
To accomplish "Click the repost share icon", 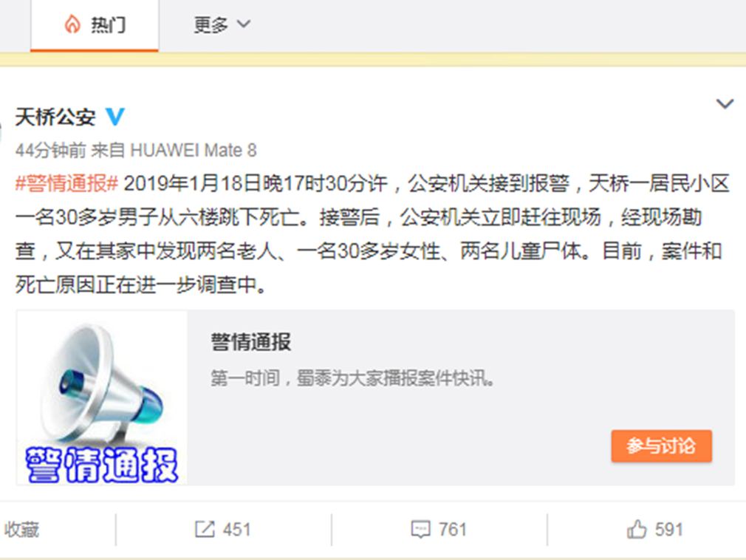I will pos(205,529).
